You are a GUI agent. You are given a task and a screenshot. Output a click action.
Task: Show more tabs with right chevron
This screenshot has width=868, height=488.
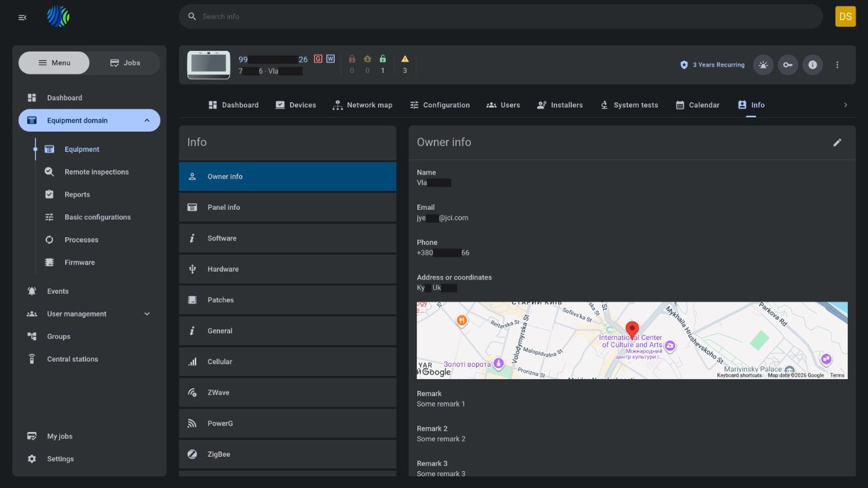(845, 105)
